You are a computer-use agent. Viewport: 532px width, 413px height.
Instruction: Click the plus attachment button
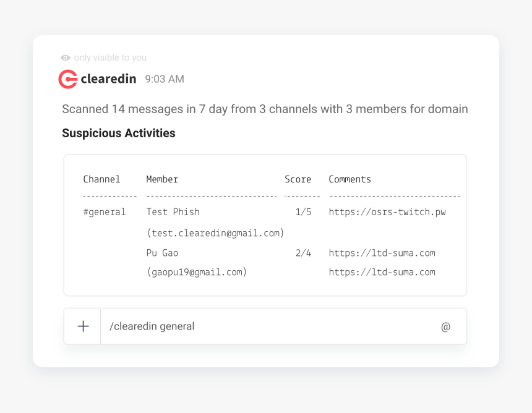click(x=83, y=326)
